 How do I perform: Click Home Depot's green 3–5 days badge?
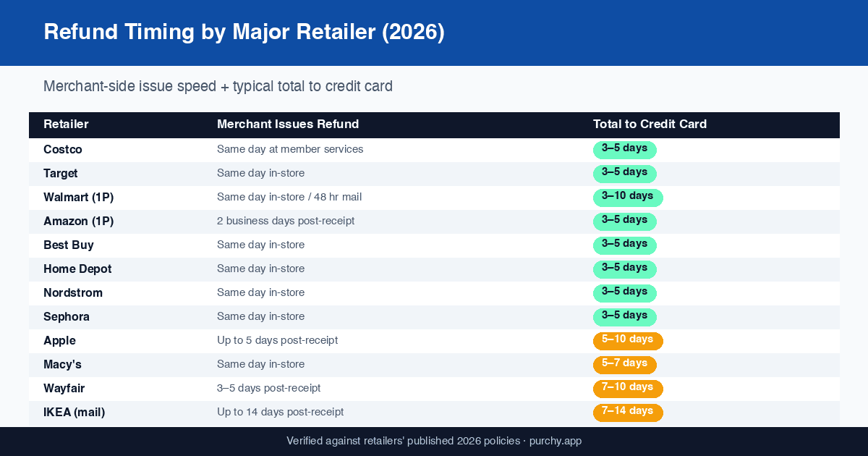tap(625, 269)
